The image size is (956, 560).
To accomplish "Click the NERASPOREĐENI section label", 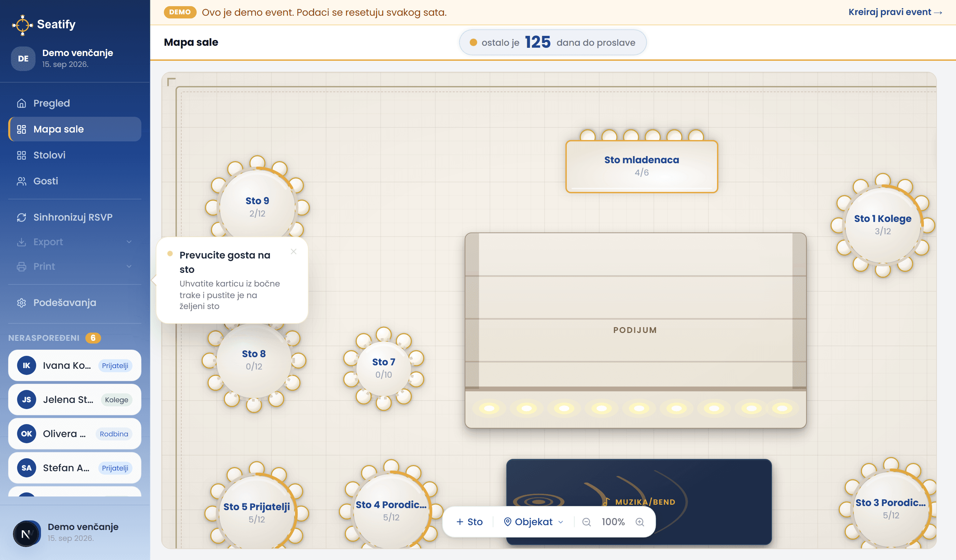I will click(x=44, y=338).
